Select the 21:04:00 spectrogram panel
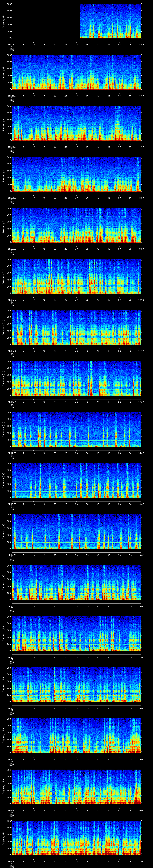This screenshot has height=868, width=153. pyautogui.click(x=77, y=21)
